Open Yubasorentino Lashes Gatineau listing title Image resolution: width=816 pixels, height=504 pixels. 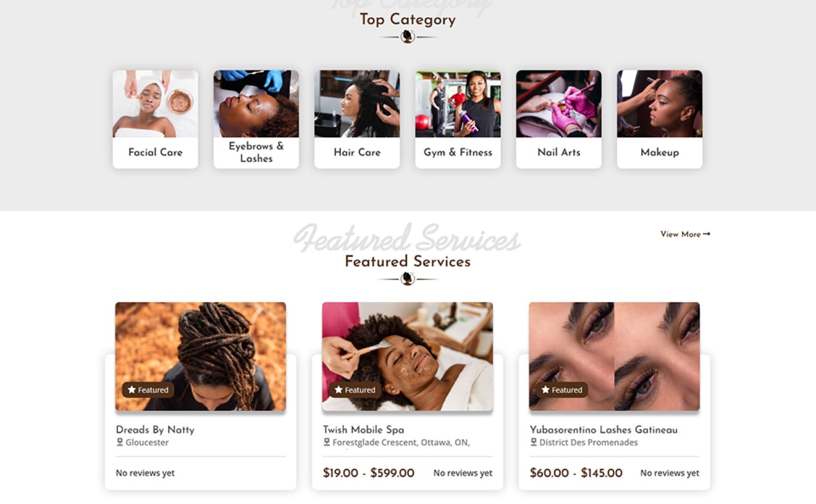(604, 429)
